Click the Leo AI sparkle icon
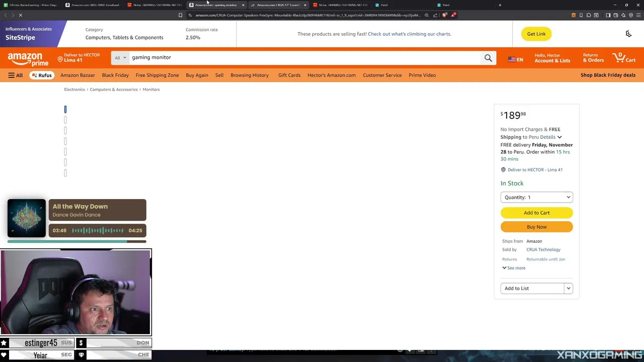 (x=623, y=15)
